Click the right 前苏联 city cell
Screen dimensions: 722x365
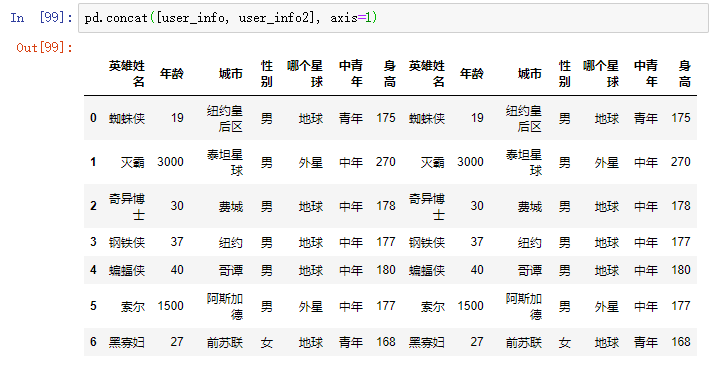click(524, 342)
